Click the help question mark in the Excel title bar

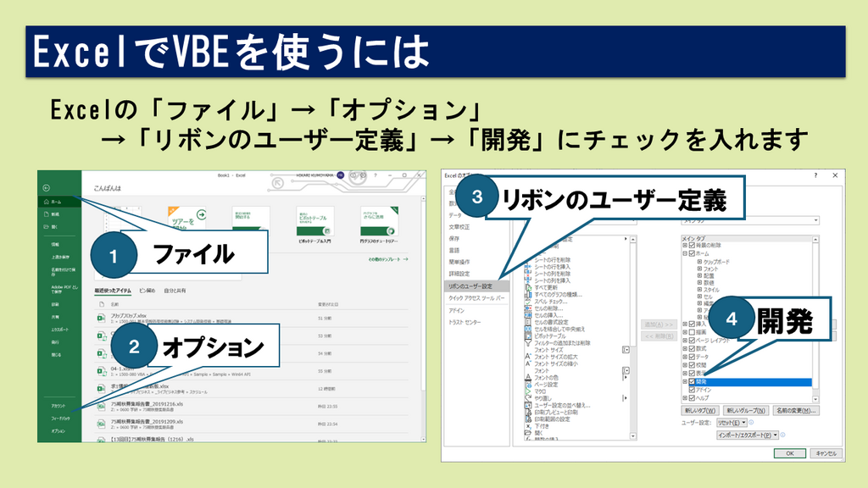coord(376,175)
